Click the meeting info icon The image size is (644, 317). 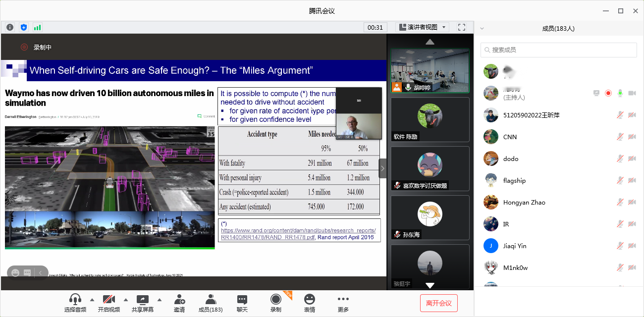pyautogui.click(x=10, y=27)
